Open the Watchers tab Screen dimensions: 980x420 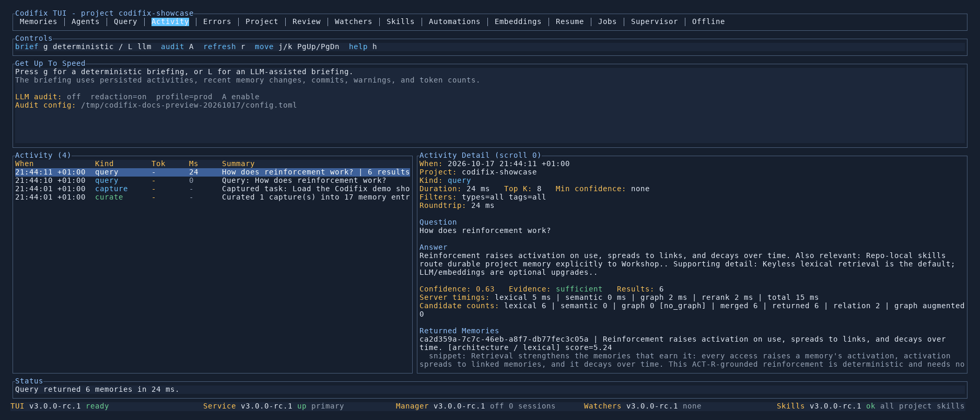point(353,21)
